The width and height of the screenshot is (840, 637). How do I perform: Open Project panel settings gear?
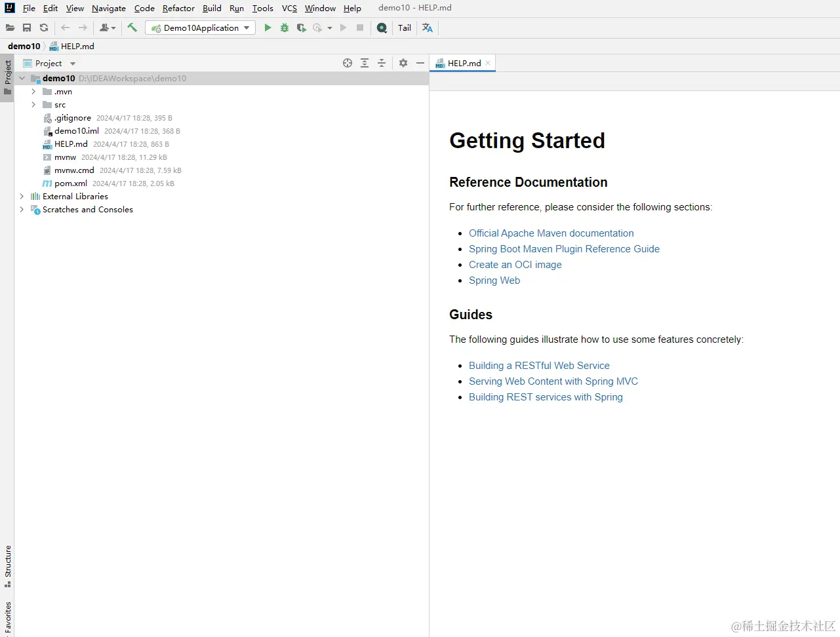pos(403,63)
